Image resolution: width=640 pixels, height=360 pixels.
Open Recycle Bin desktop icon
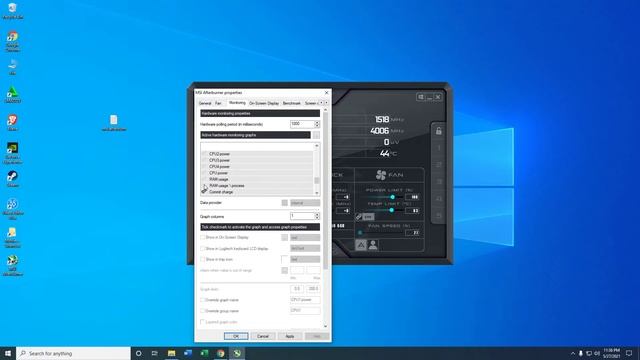click(x=12, y=11)
